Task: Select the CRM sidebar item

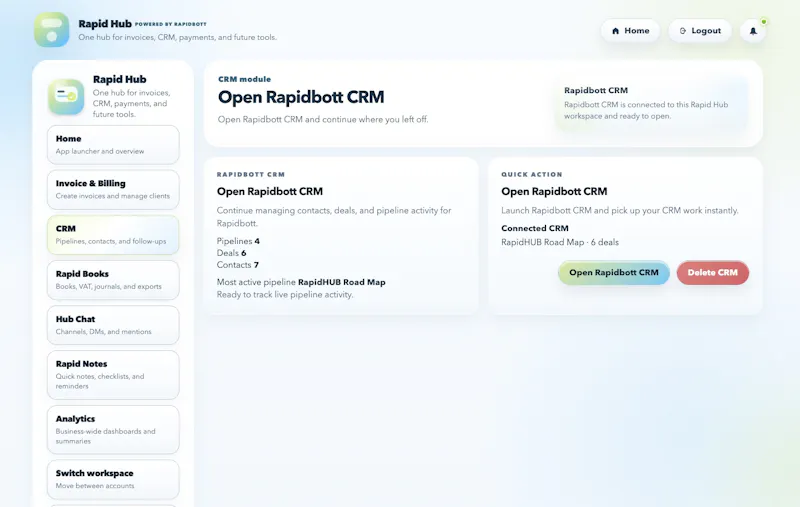Action: point(113,235)
